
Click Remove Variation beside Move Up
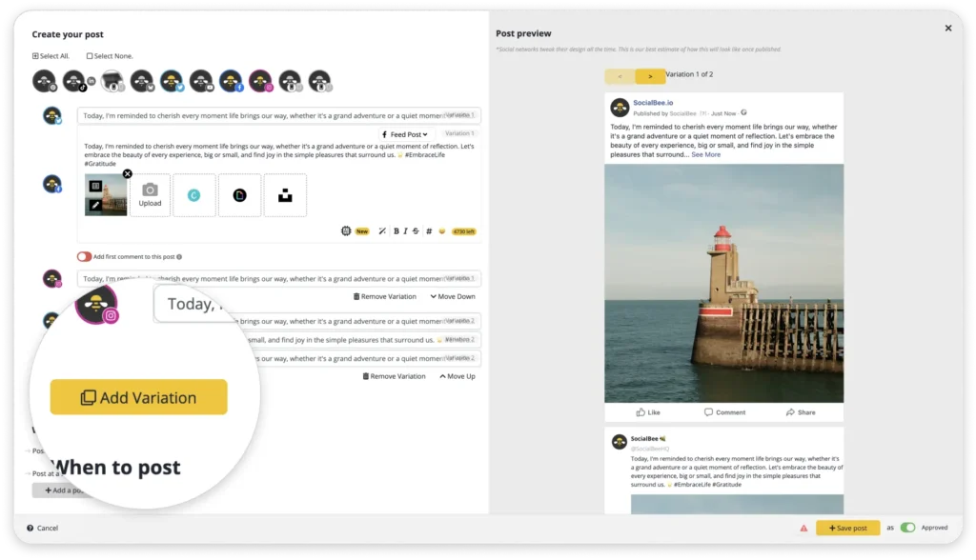(x=394, y=376)
